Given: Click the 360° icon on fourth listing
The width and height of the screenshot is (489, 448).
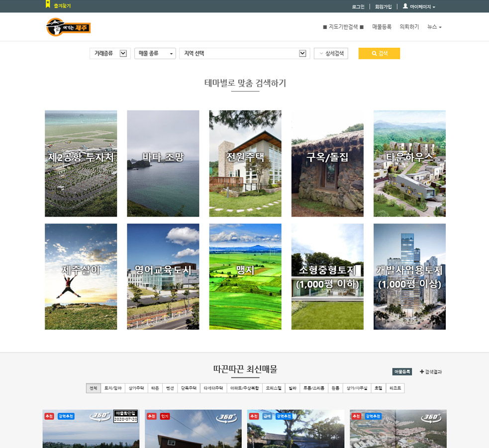Looking at the screenshot, I should 432,417.
